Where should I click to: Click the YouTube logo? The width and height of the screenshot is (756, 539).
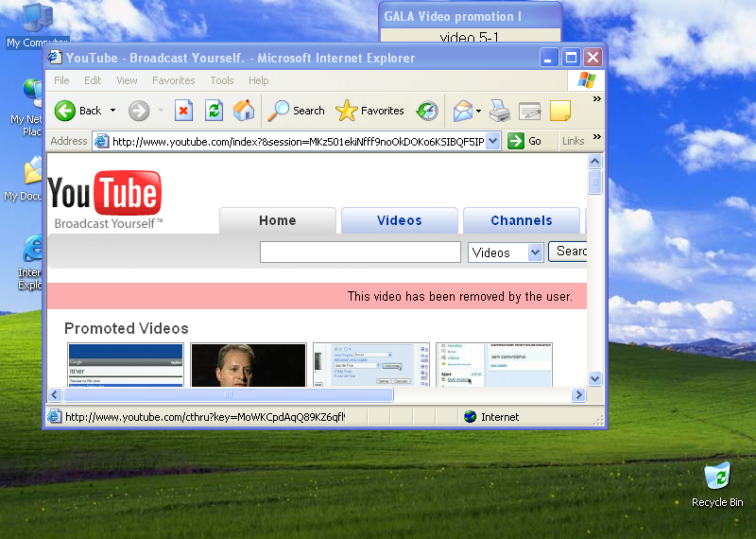(105, 198)
